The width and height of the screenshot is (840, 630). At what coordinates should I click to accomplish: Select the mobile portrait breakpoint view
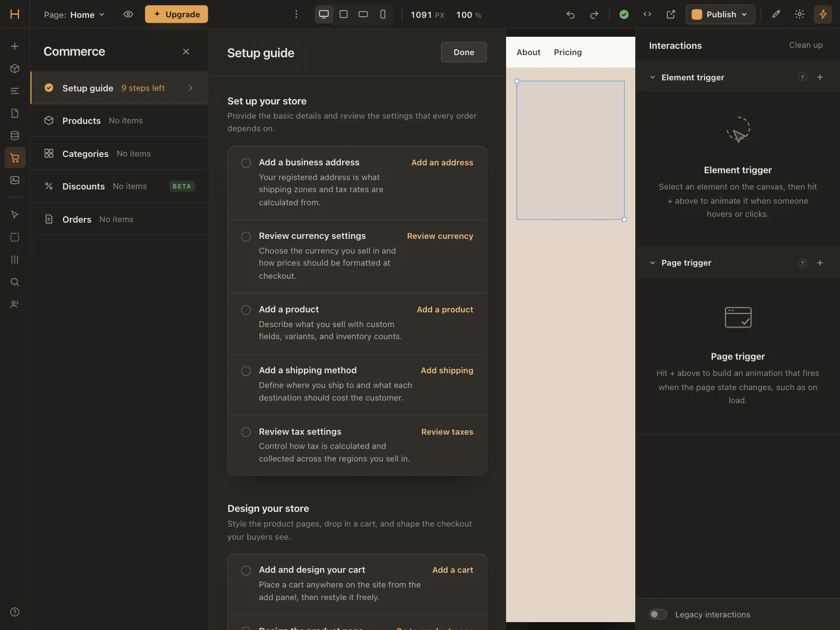(383, 14)
